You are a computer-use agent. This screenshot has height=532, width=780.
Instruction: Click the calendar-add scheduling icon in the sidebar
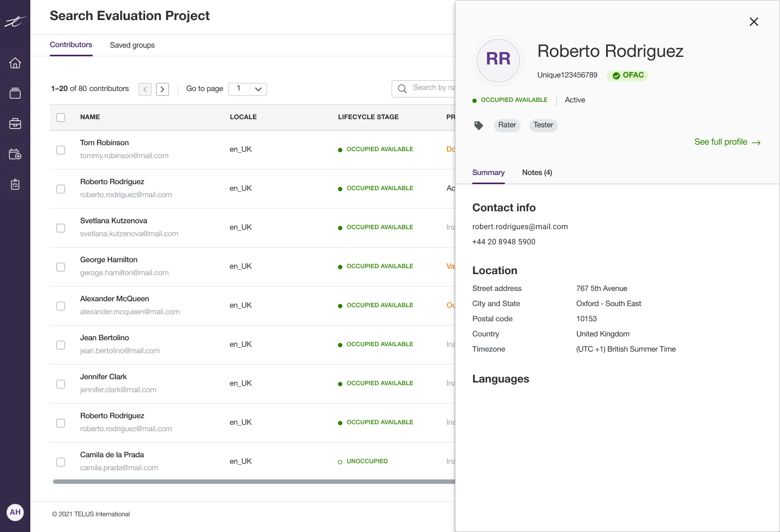pyautogui.click(x=15, y=154)
